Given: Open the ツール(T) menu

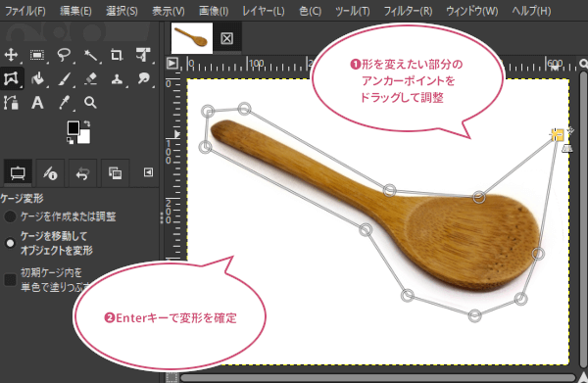Looking at the screenshot, I should pyautogui.click(x=353, y=11).
